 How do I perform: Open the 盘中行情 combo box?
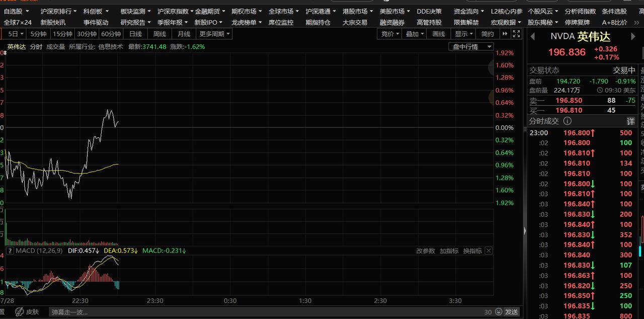click(x=471, y=46)
